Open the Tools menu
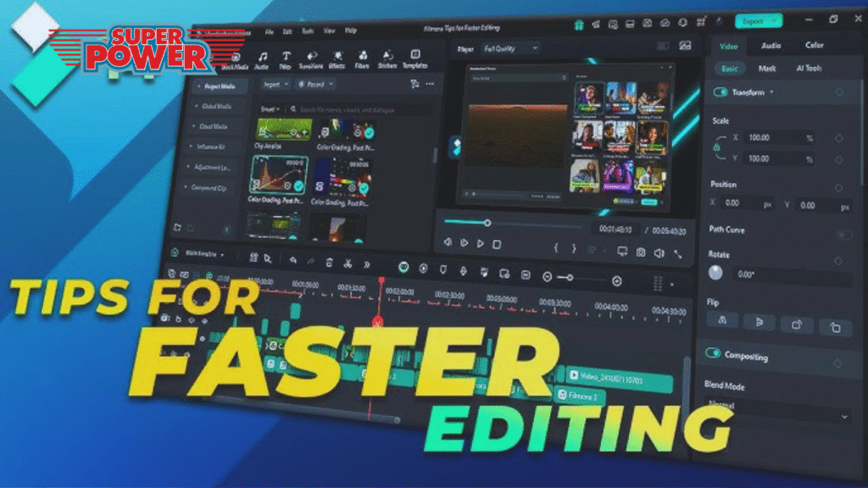 pyautogui.click(x=307, y=31)
